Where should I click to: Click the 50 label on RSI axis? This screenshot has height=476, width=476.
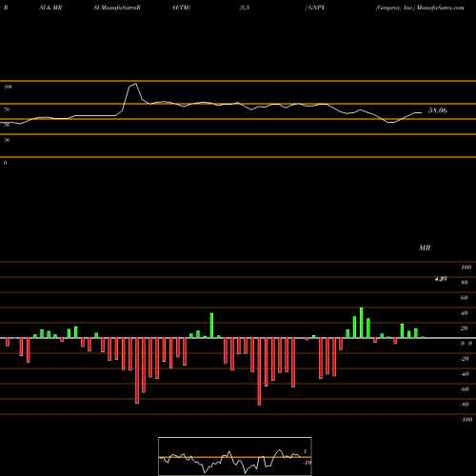(7, 125)
